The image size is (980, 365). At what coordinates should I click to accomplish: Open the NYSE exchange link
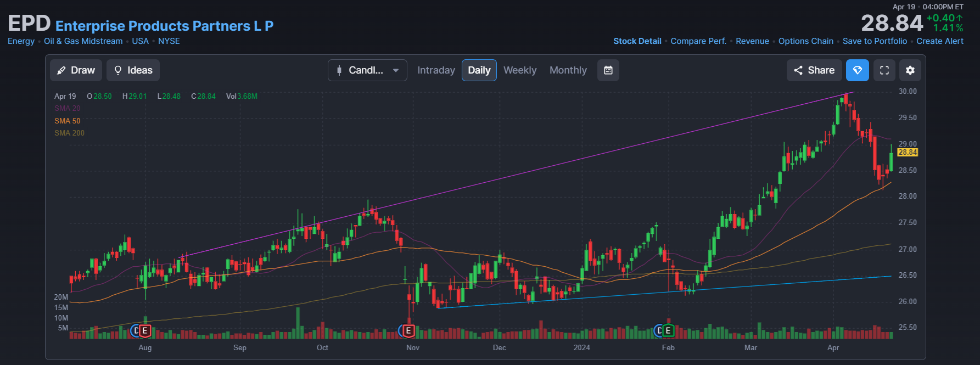pos(169,41)
